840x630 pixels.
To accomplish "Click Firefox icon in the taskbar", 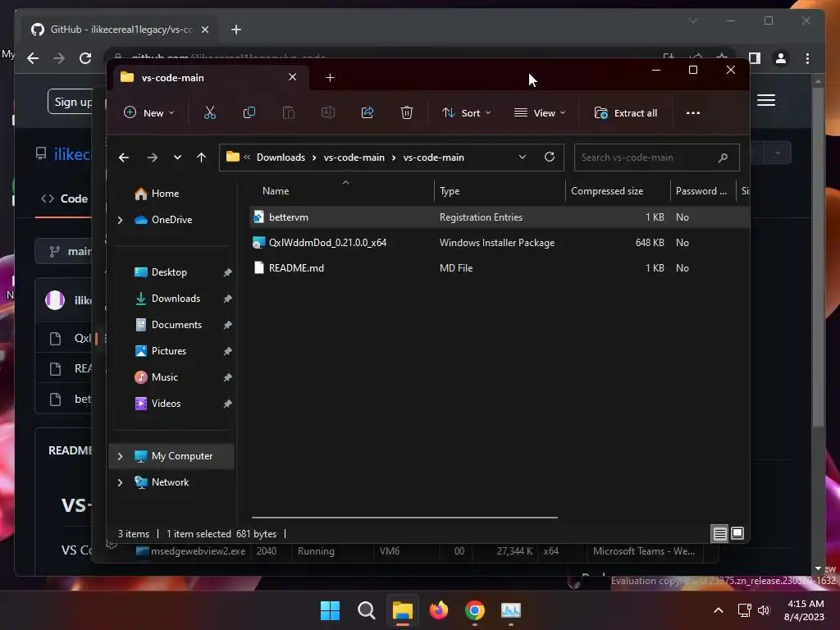I will tap(439, 610).
